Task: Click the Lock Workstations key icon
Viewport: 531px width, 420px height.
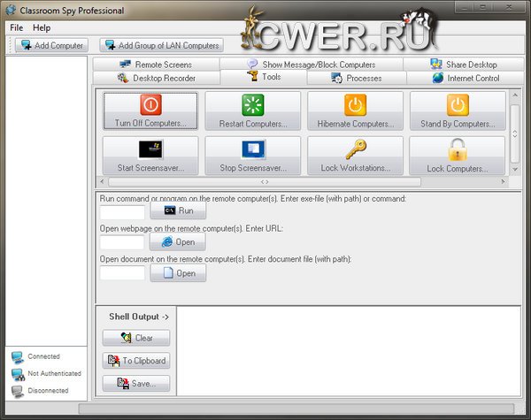Action: pyautogui.click(x=355, y=150)
